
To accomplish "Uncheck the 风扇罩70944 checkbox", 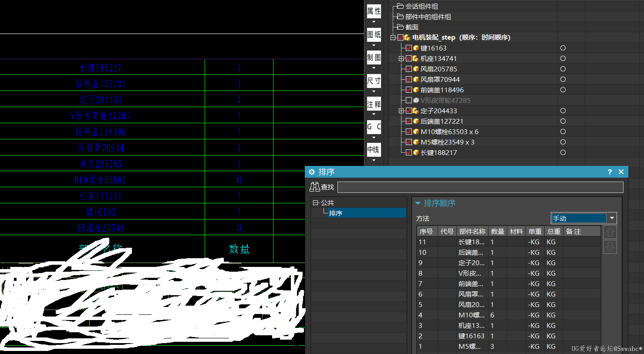I will pos(409,79).
